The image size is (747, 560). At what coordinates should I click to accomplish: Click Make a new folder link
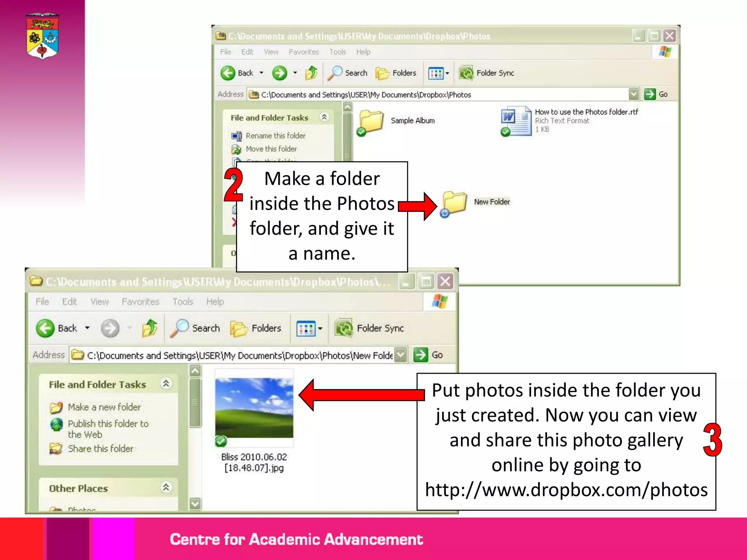tap(104, 407)
